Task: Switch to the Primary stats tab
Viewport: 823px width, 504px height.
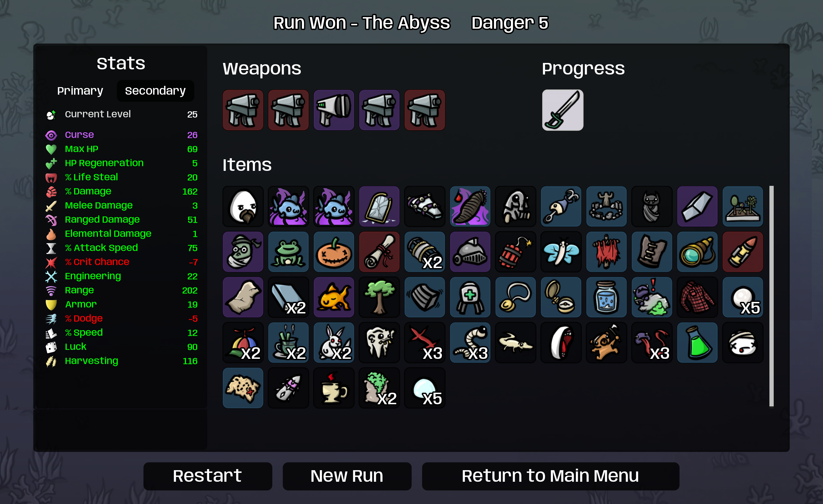Action: (x=80, y=91)
